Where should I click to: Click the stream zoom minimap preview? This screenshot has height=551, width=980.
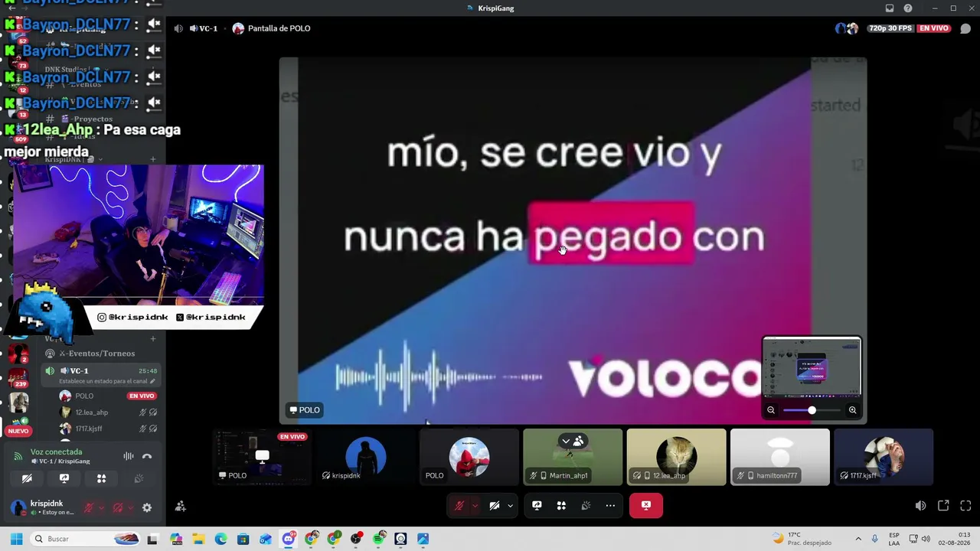click(812, 367)
